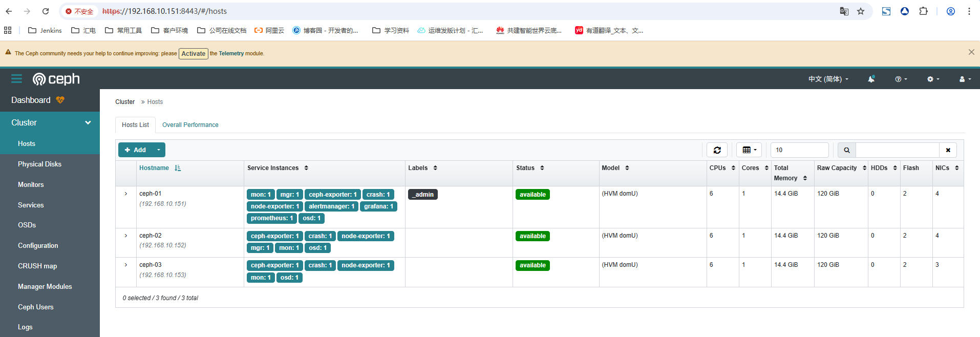Refresh the hosts table
The width and height of the screenshot is (980, 337).
coord(717,150)
